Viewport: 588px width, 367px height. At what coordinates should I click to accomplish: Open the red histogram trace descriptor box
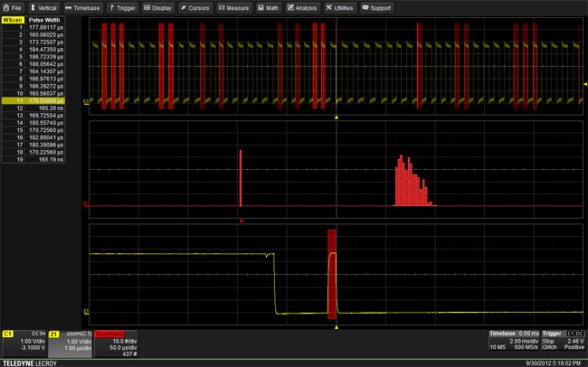coord(116,343)
